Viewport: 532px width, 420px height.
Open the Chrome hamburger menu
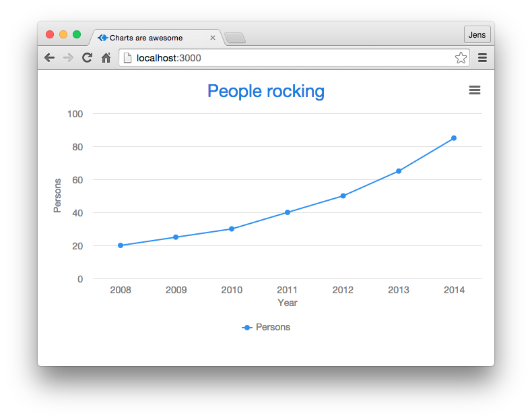point(482,58)
